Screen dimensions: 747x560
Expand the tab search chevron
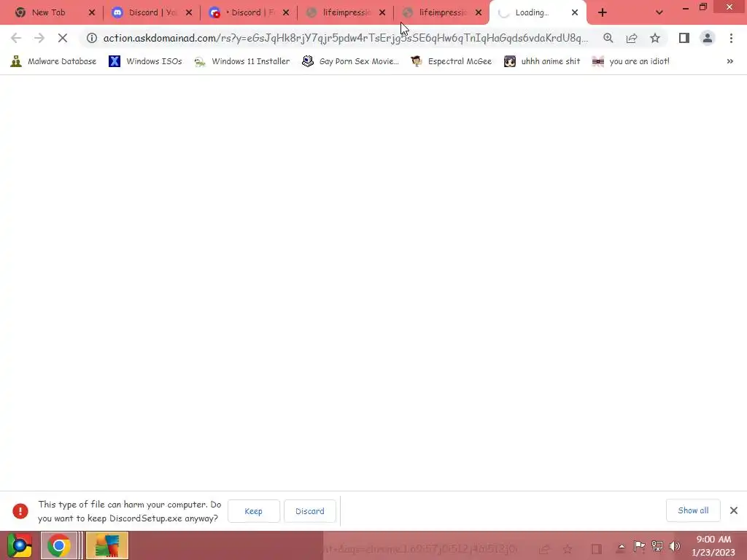click(x=659, y=13)
